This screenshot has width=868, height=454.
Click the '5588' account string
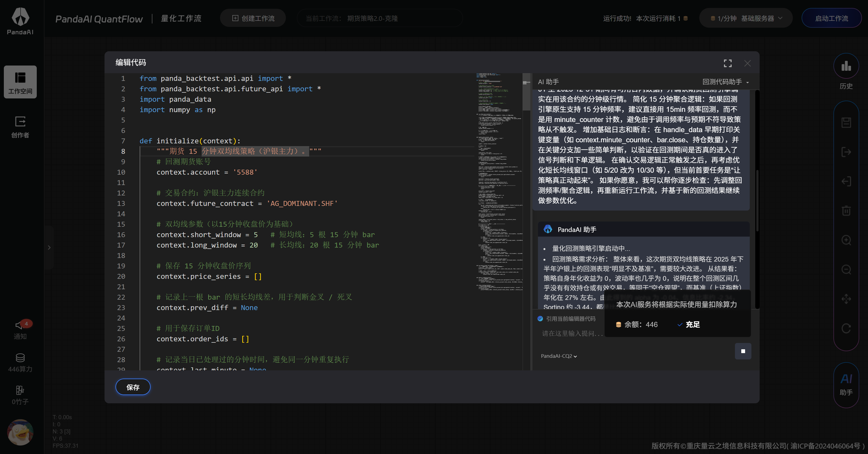coord(245,172)
